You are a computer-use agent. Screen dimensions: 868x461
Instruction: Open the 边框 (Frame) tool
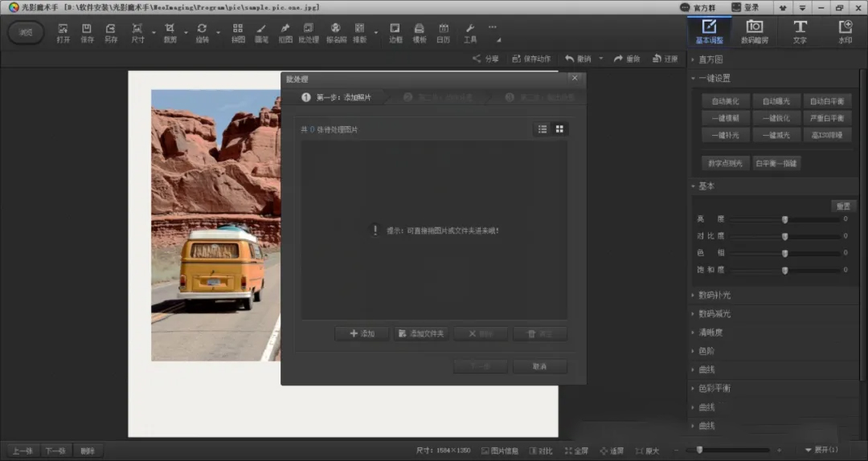pyautogui.click(x=395, y=33)
